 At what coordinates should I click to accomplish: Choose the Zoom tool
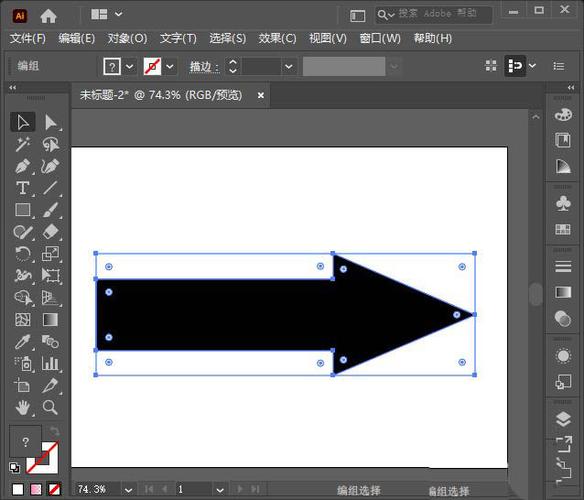tap(50, 408)
